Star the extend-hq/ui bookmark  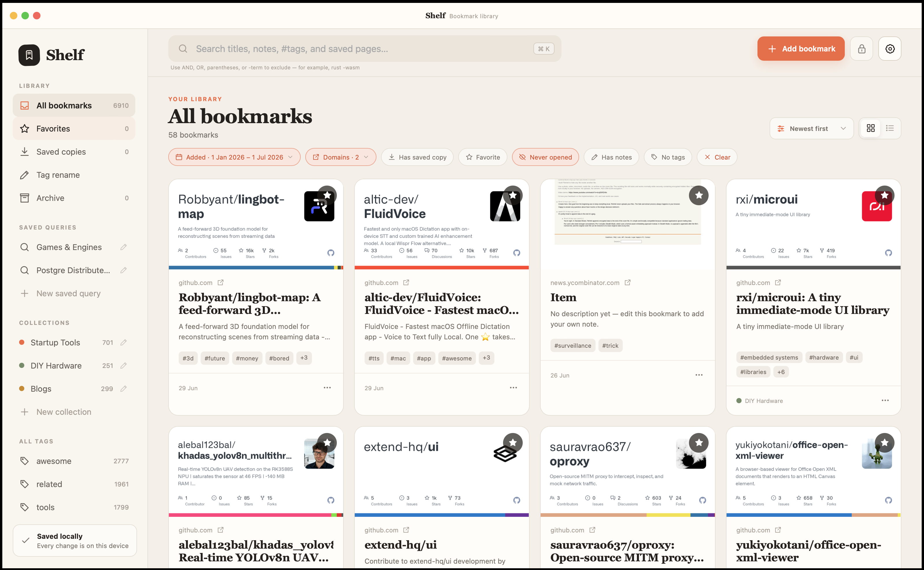pos(513,443)
